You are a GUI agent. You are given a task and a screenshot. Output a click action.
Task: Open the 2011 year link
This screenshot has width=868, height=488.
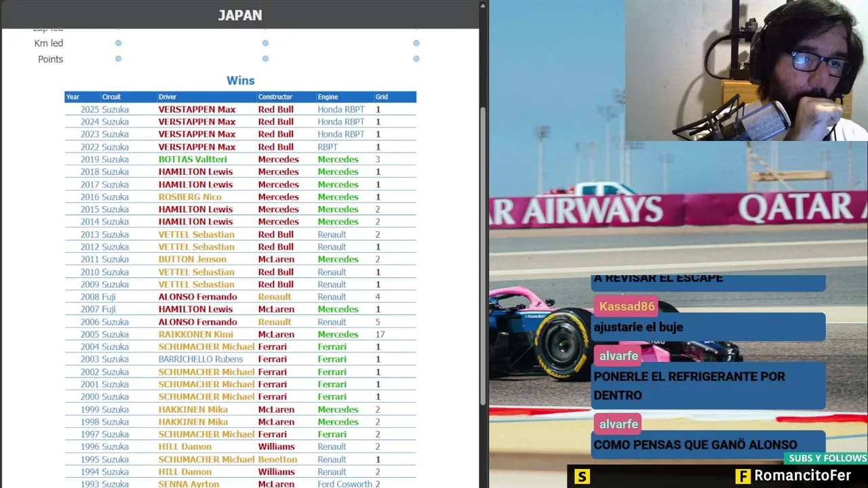coord(90,259)
